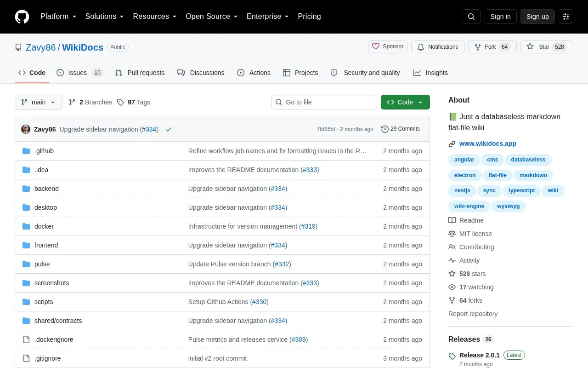Image resolution: width=588 pixels, height=368 pixels.
Task: Click Zavy86 avatar in commit row
Action: click(26, 129)
